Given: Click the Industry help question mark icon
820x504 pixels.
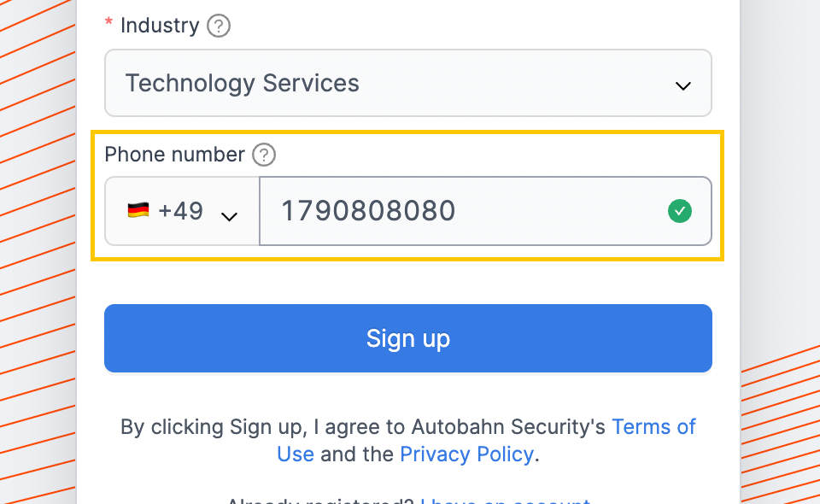Looking at the screenshot, I should tap(219, 26).
